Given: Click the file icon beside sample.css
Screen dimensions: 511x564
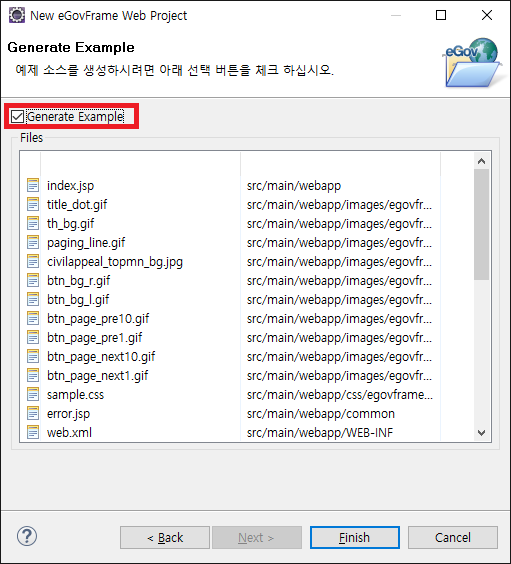Looking at the screenshot, I should pyautogui.click(x=33, y=395).
